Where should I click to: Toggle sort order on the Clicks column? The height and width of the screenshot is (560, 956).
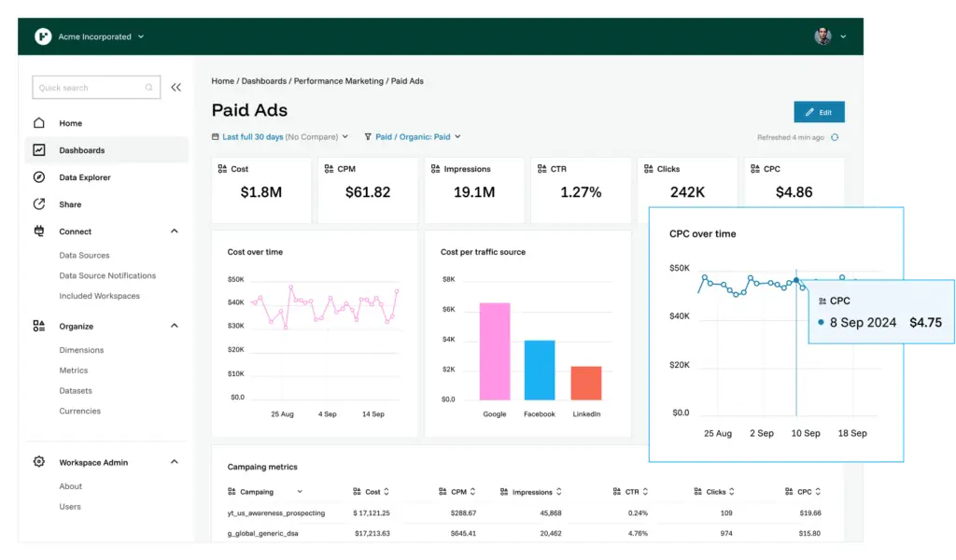(731, 491)
